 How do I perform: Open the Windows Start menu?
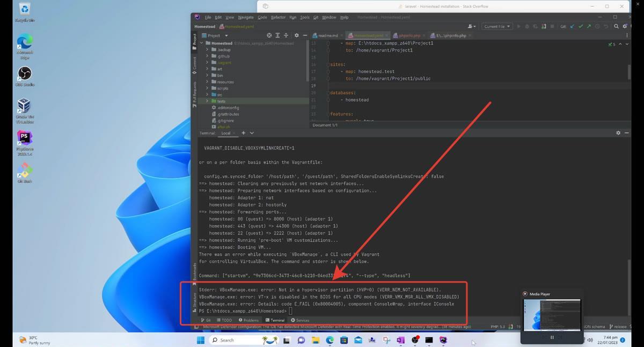click(x=200, y=340)
